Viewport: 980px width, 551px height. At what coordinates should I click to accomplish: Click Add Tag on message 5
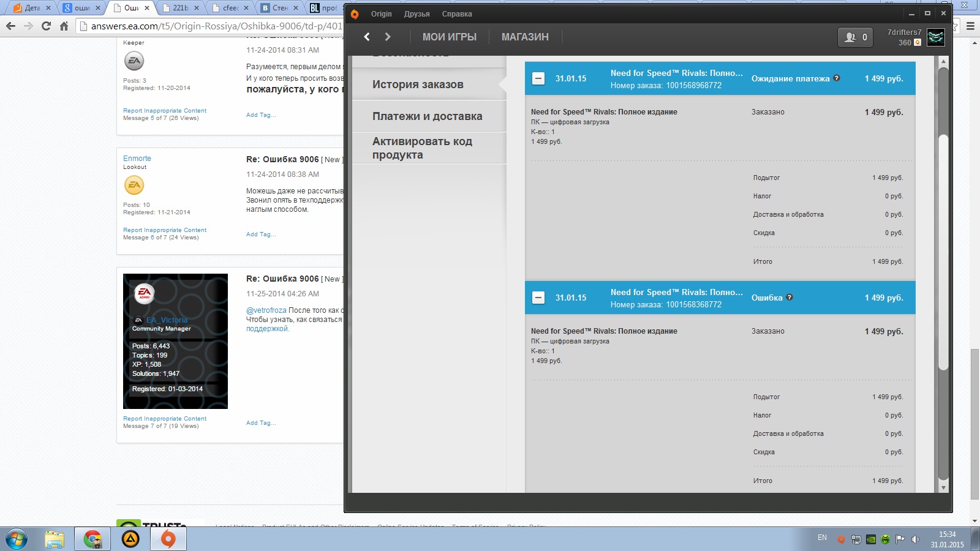[x=261, y=115]
